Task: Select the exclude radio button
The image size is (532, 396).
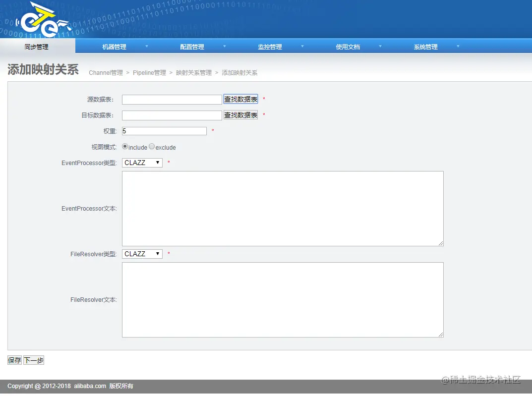Action: coord(152,147)
